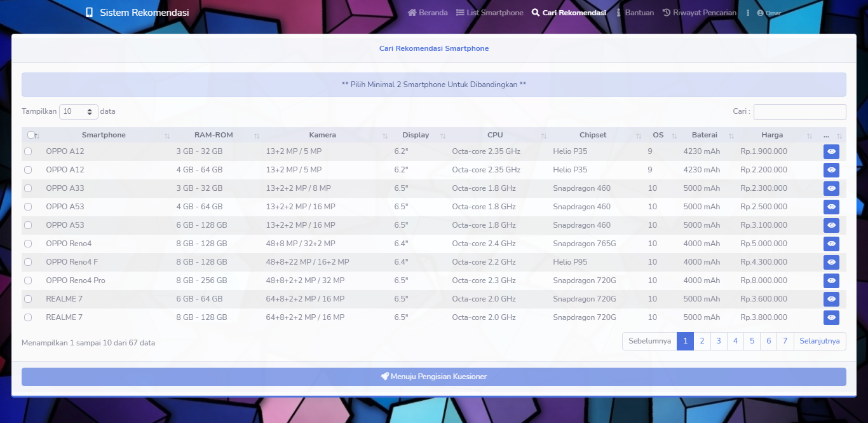Open List Smartphone page
The width and height of the screenshot is (868, 423).
point(490,13)
